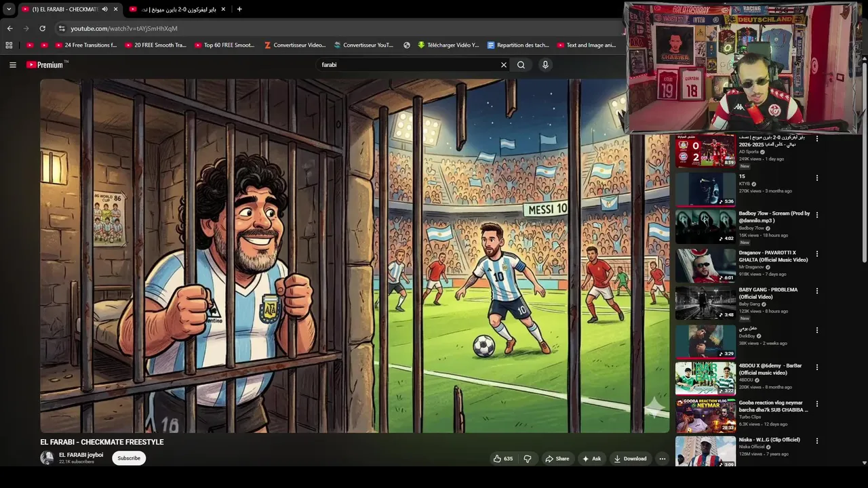The height and width of the screenshot is (488, 868).
Task: Like the video with thumbs up
Action: (x=502, y=459)
